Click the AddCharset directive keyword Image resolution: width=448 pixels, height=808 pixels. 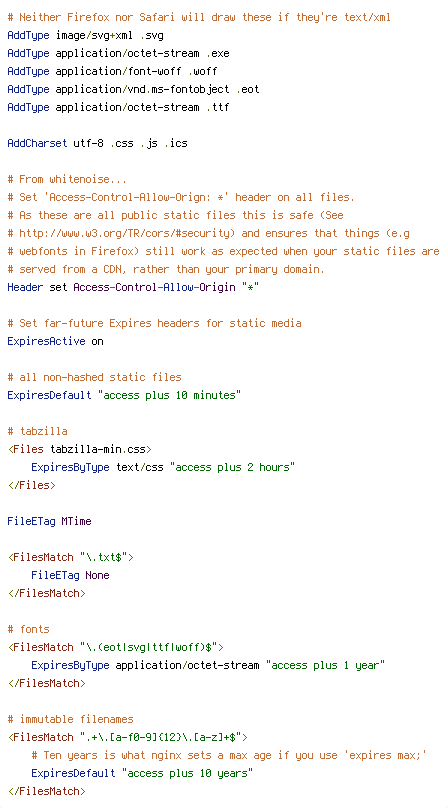tap(37, 143)
